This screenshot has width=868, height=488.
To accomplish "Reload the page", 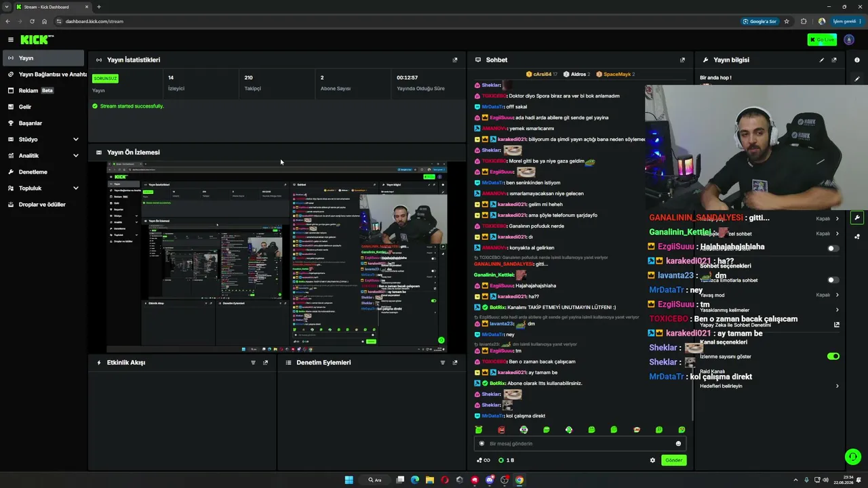I will (32, 21).
